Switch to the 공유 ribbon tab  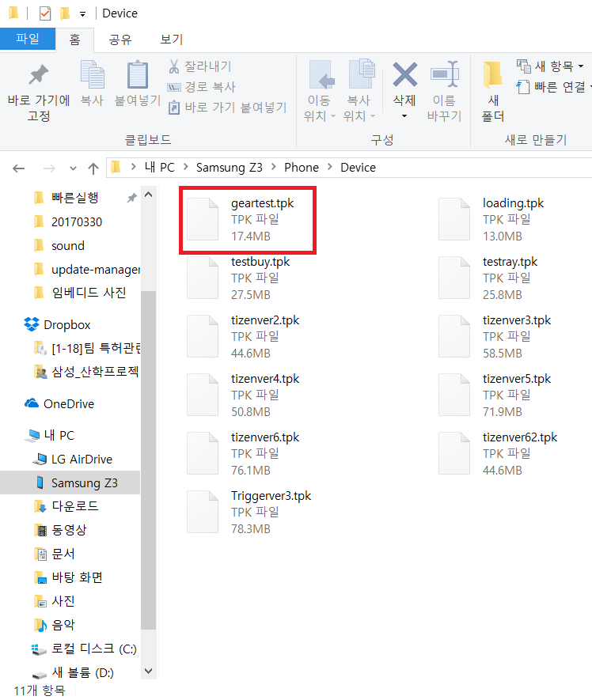120,40
